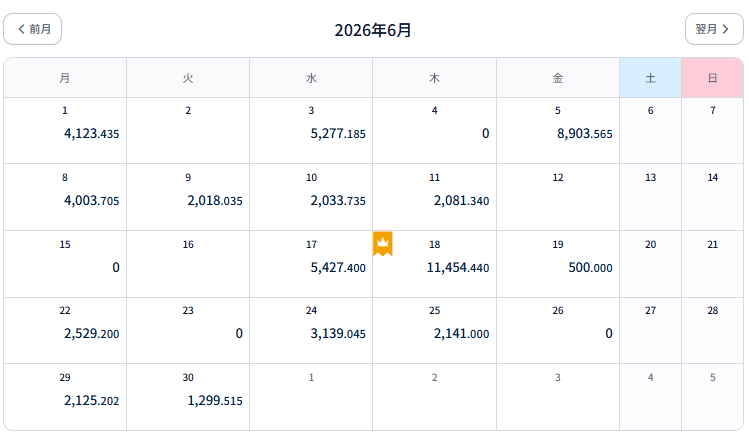The height and width of the screenshot is (434, 749).
Task: Select June 17 cell showing 5,427.400
Action: tap(311, 264)
